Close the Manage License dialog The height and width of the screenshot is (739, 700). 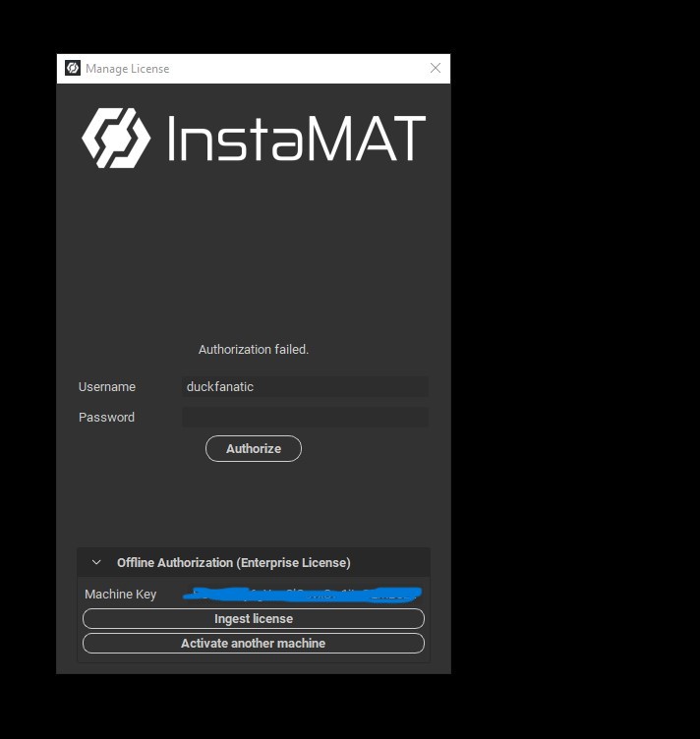pyautogui.click(x=436, y=68)
